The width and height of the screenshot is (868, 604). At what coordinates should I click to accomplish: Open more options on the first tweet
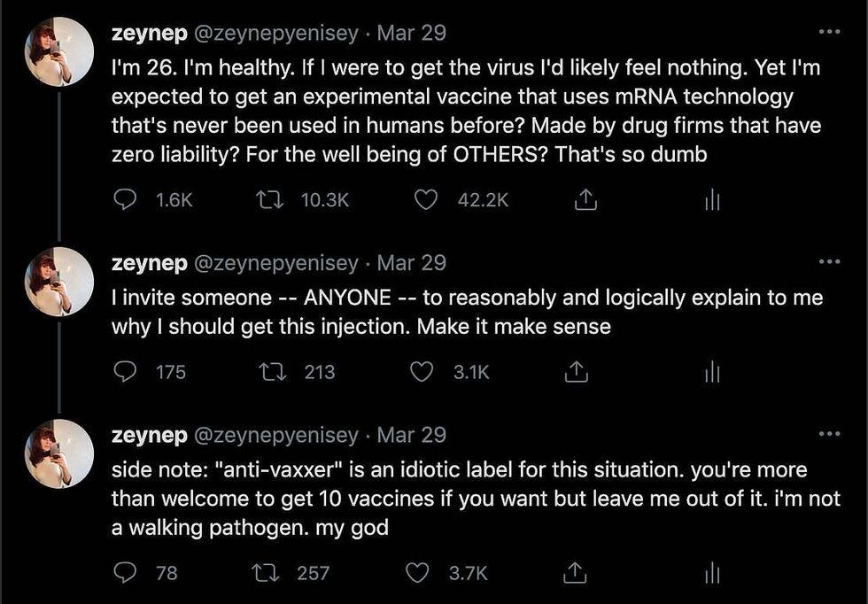point(830,33)
